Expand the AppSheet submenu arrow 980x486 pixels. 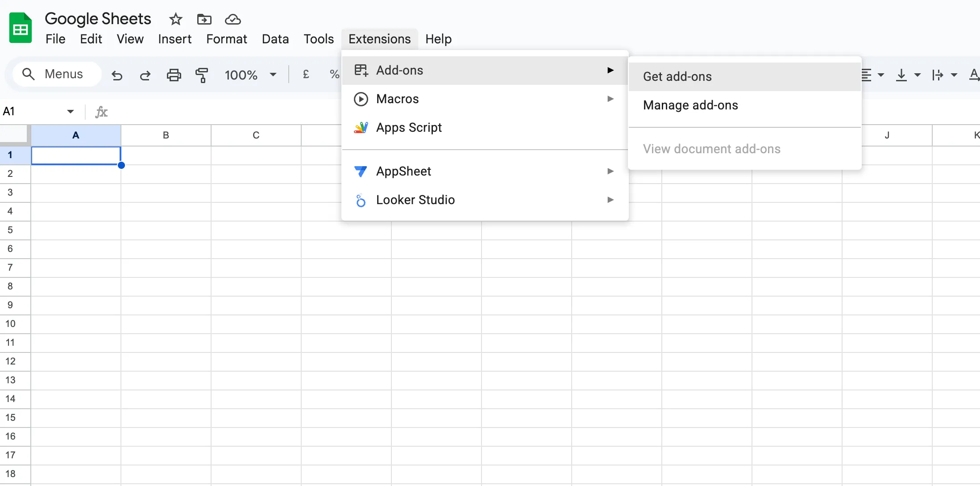tap(610, 171)
